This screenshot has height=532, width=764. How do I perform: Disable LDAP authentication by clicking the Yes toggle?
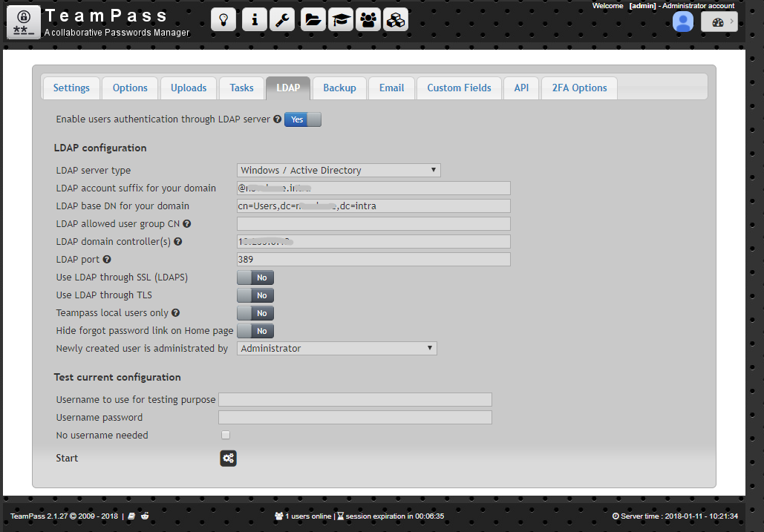[x=296, y=119]
